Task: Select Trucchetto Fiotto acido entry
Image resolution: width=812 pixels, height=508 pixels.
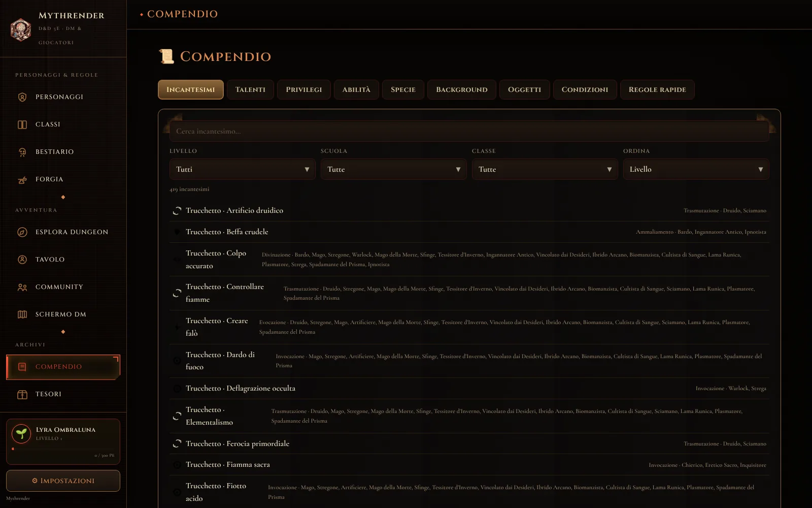Action: 469,492
